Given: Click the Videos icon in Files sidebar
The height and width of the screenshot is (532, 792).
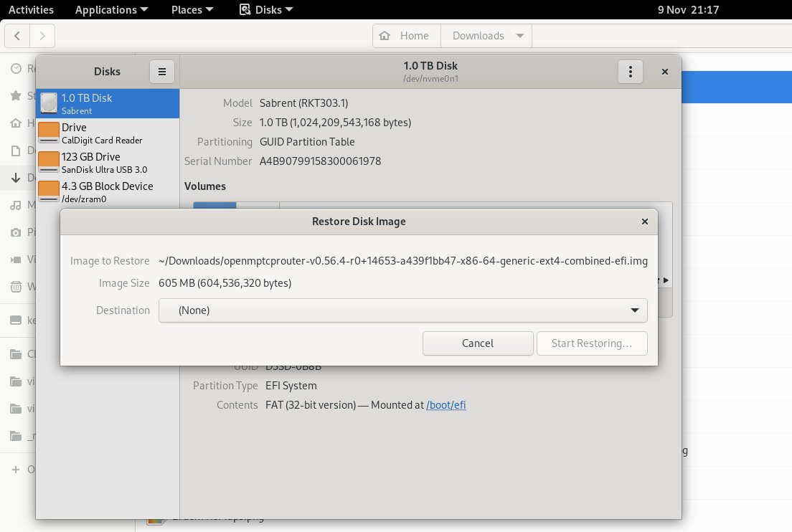Looking at the screenshot, I should 16,260.
